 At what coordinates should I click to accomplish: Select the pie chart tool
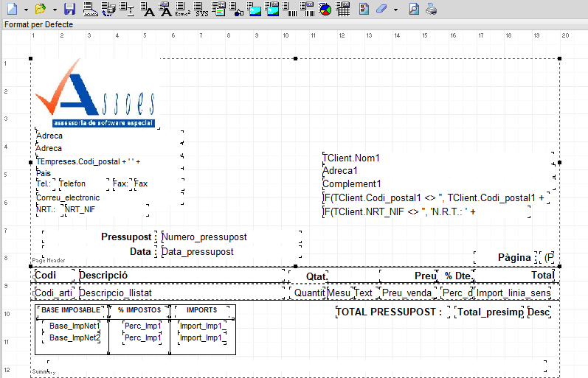click(x=325, y=9)
